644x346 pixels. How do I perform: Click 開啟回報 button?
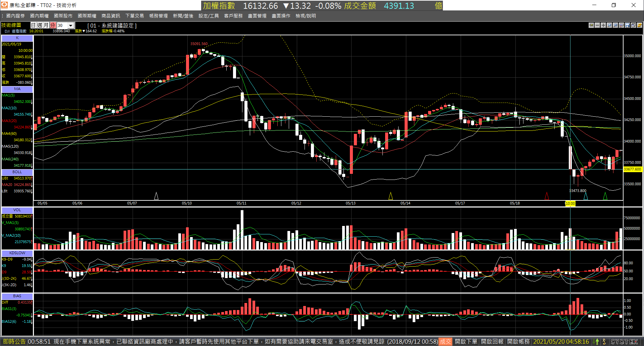pyautogui.click(x=492, y=341)
